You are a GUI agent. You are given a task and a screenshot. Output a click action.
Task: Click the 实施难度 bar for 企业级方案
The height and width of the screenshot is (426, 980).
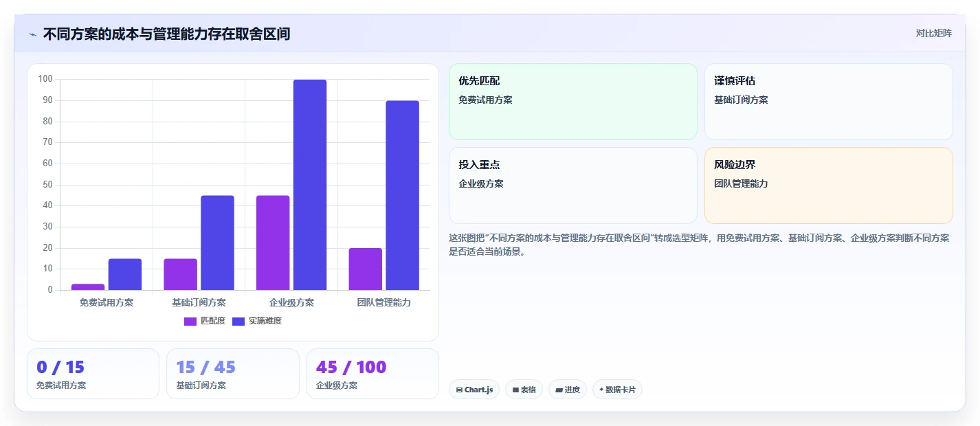pyautogui.click(x=310, y=185)
